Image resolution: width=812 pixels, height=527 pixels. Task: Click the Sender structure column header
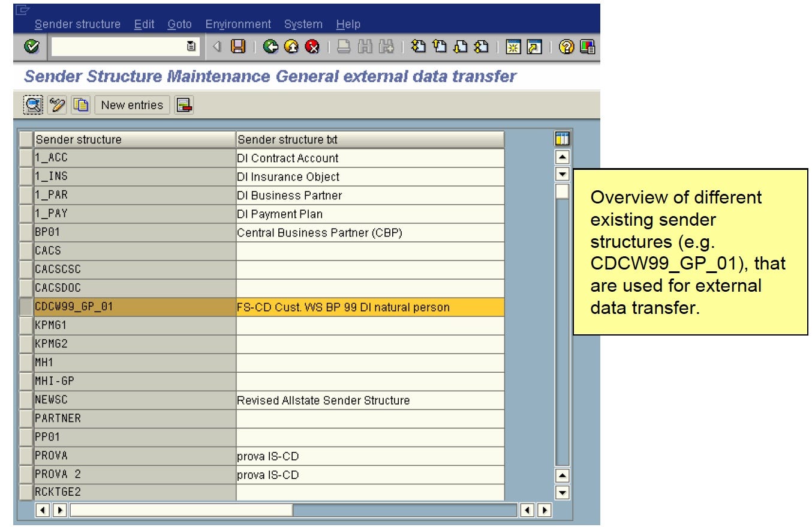(134, 139)
